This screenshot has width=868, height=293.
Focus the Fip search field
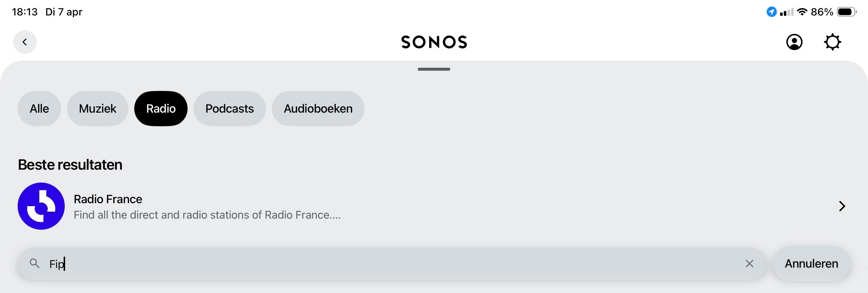[368, 264]
